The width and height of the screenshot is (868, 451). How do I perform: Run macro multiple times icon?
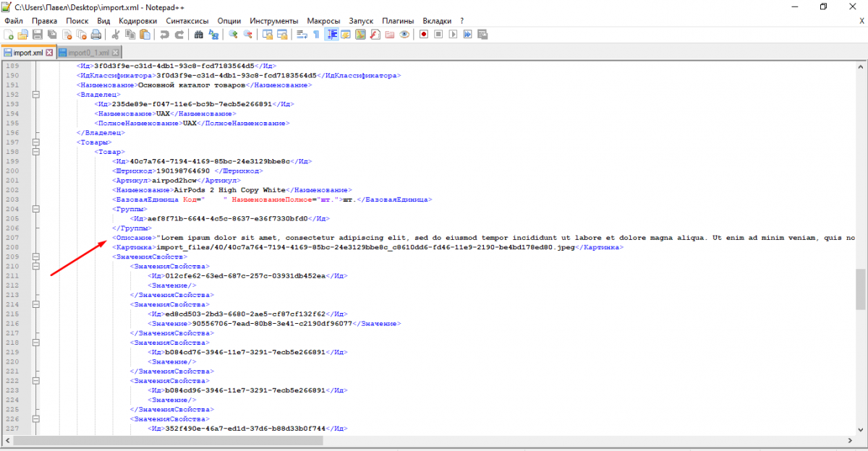467,34
